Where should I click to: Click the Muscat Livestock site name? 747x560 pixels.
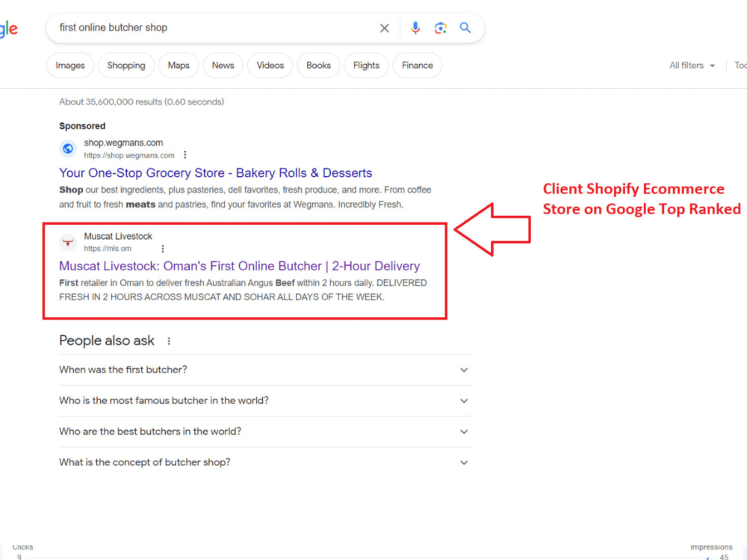(x=118, y=236)
